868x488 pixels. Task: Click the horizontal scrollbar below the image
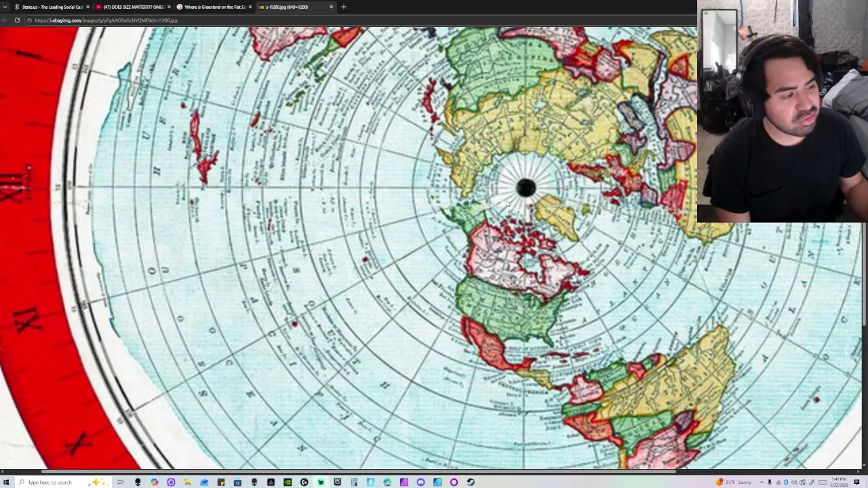point(359,471)
